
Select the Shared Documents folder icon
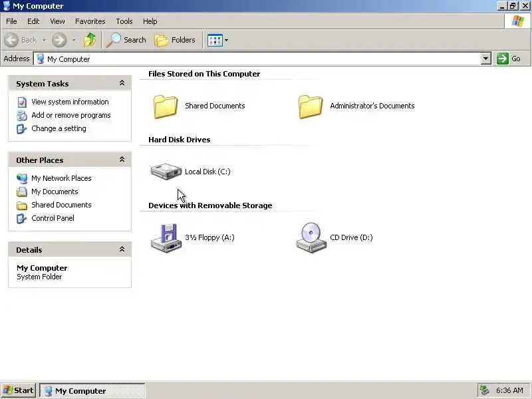click(166, 106)
